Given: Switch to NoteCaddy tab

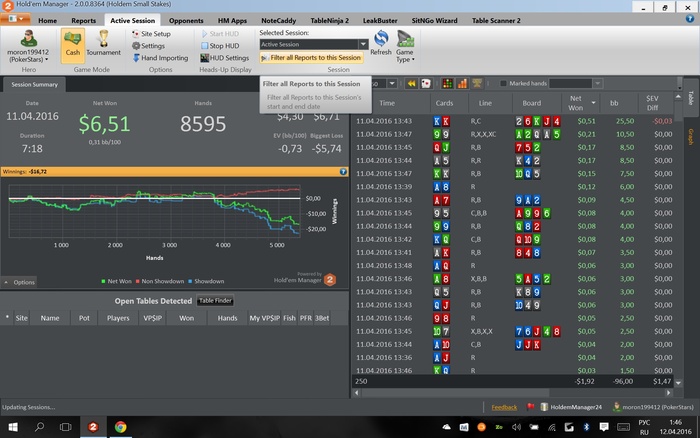Looking at the screenshot, I should click(x=279, y=21).
